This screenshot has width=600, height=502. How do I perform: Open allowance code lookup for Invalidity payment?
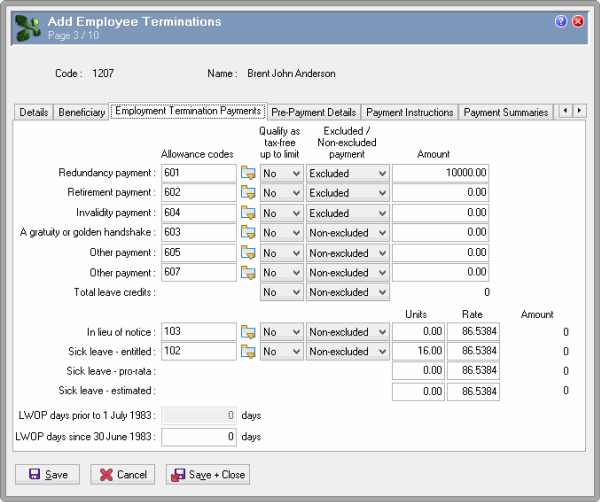coord(248,213)
